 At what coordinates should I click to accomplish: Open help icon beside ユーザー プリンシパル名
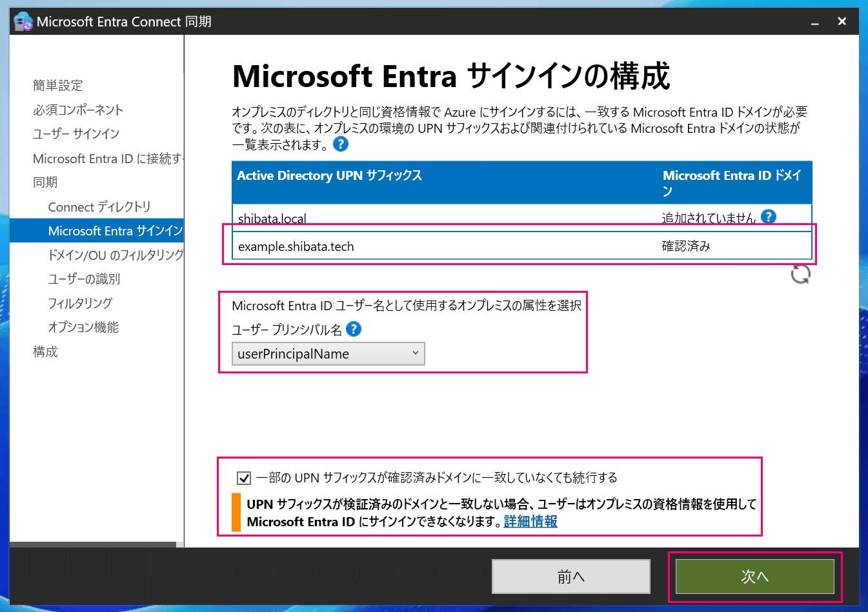pos(354,329)
